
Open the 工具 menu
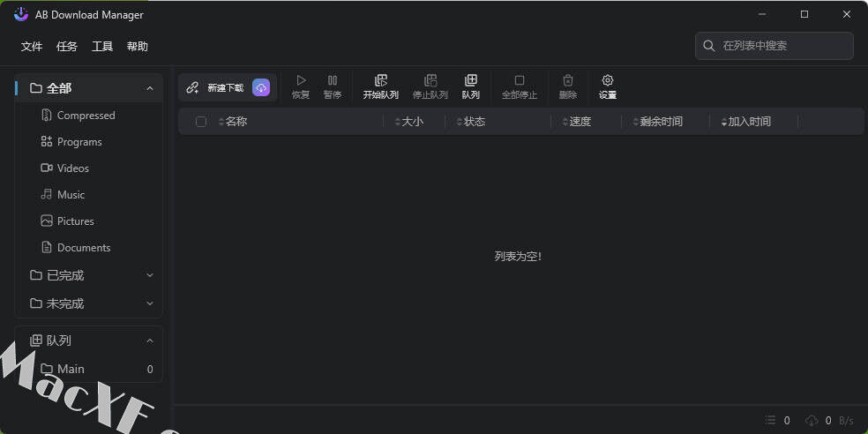click(x=102, y=47)
